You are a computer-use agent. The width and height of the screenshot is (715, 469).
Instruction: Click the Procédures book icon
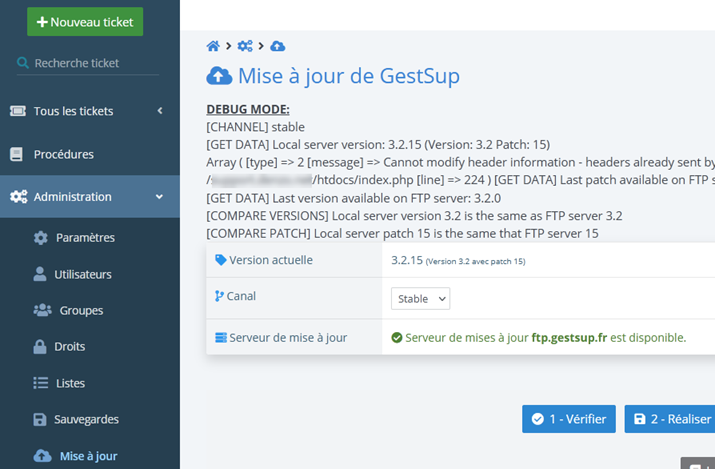[16, 154]
